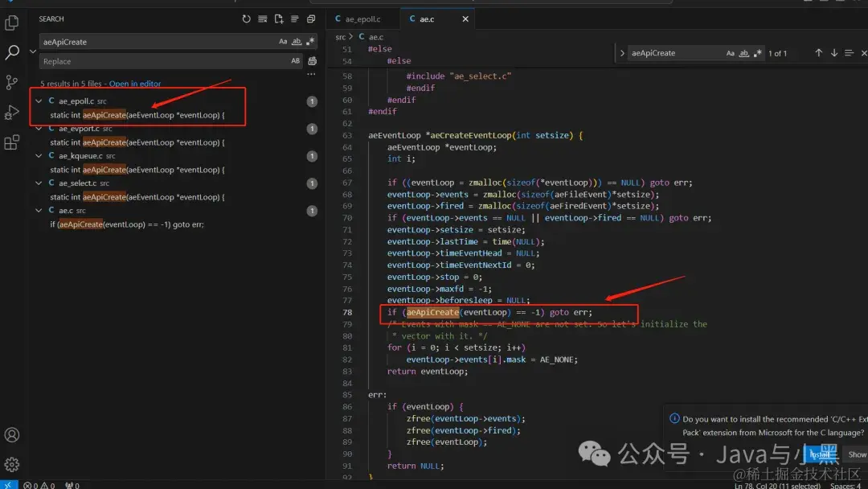Image resolution: width=868 pixels, height=489 pixels.
Task: Click the '1 of 1' match count
Action: 777,53
